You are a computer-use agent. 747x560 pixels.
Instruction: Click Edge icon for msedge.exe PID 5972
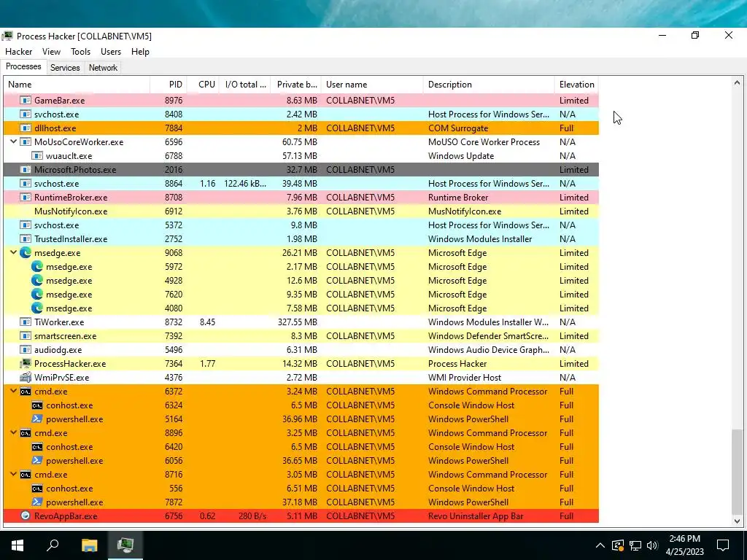(37, 267)
